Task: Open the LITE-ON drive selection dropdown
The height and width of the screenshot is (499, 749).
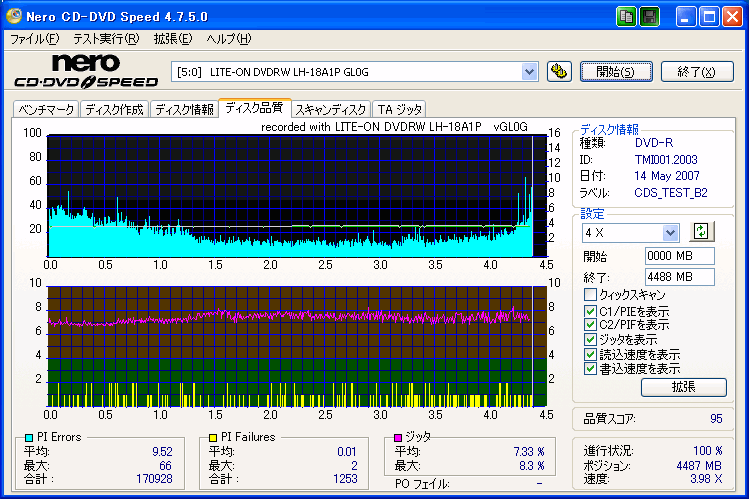Action: coord(529,72)
